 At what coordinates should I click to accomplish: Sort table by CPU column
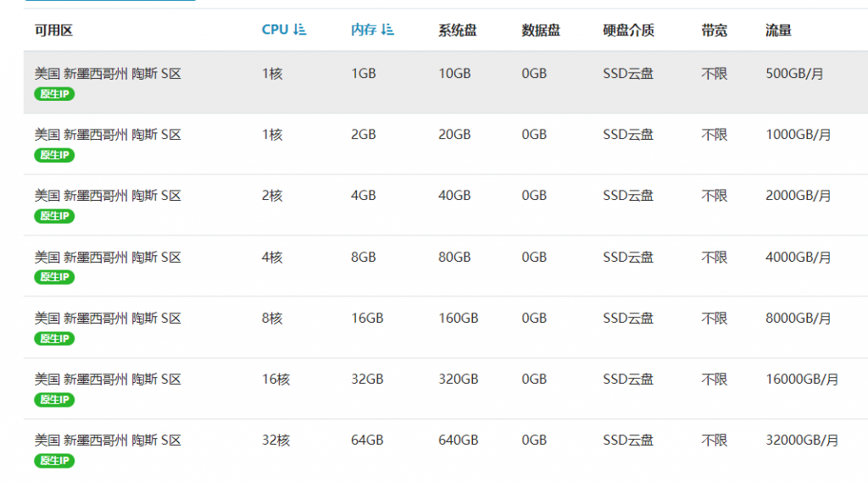(x=283, y=30)
